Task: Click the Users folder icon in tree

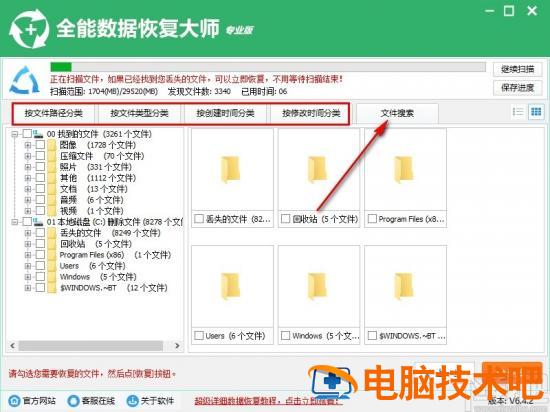Action: 52,266
